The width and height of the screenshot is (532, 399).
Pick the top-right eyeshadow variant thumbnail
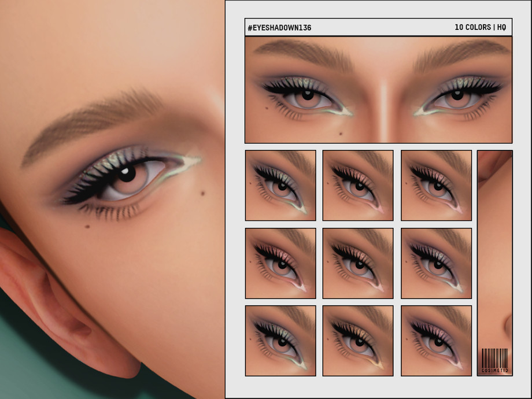point(436,185)
